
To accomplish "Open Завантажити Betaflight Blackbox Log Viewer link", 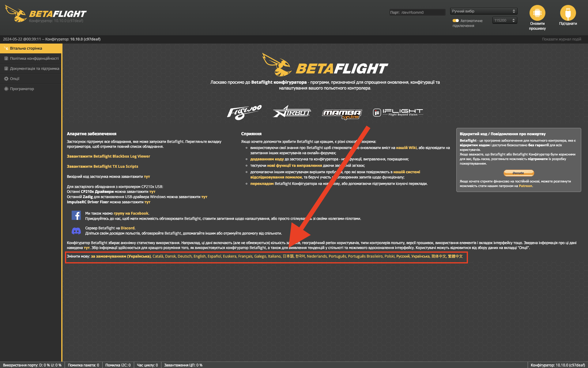I will 108,156.
